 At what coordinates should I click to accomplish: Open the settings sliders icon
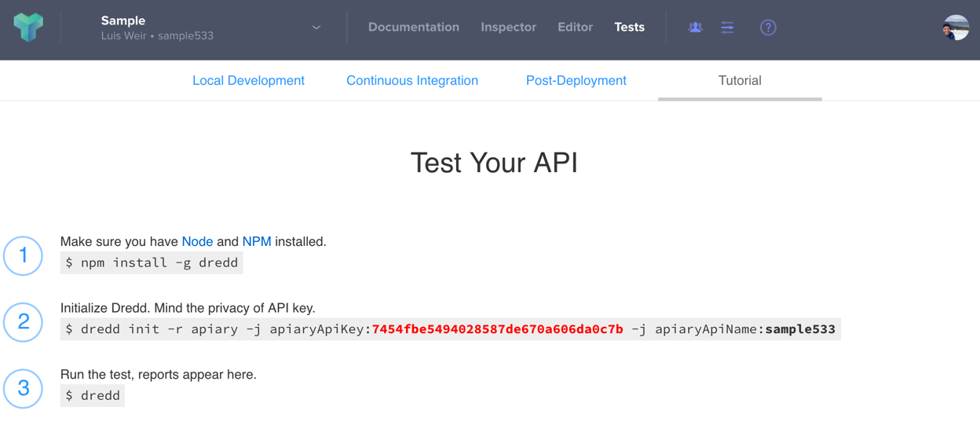pos(728,27)
